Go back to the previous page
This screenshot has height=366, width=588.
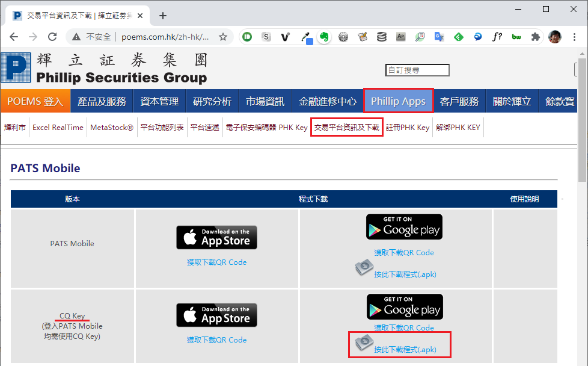[x=14, y=37]
